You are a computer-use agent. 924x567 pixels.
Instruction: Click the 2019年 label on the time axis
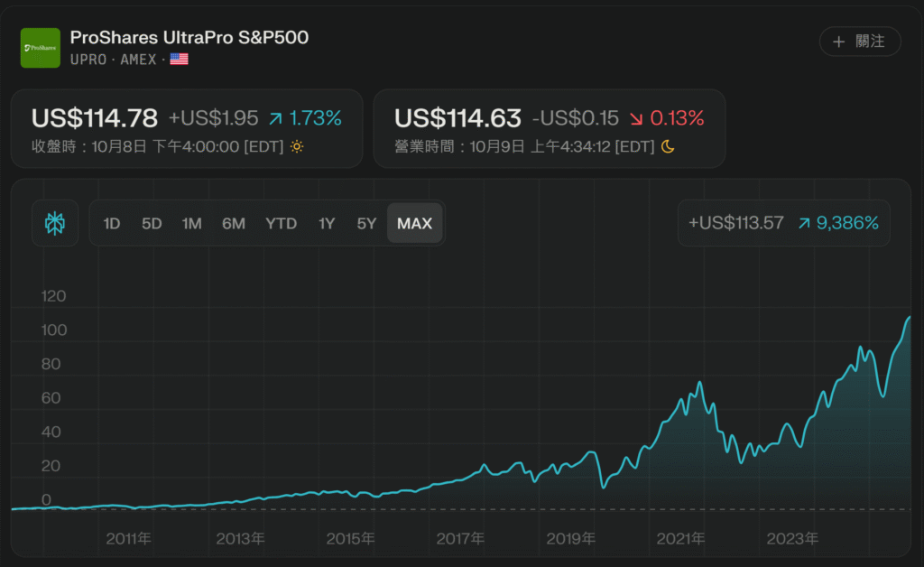click(x=570, y=539)
